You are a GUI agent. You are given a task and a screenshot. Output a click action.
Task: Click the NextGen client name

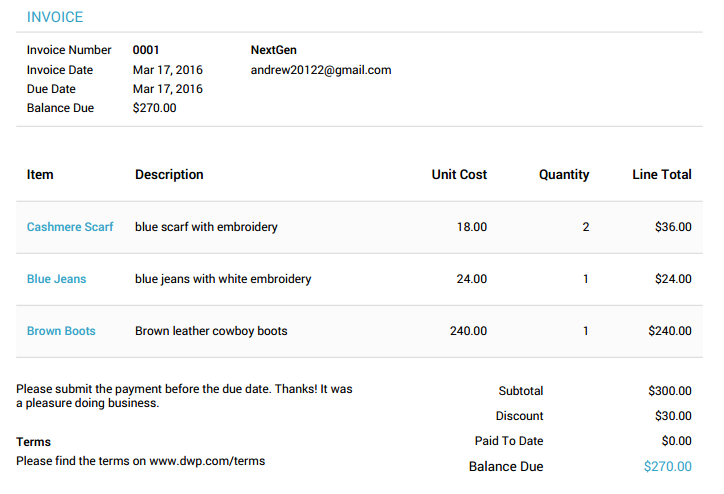click(274, 50)
